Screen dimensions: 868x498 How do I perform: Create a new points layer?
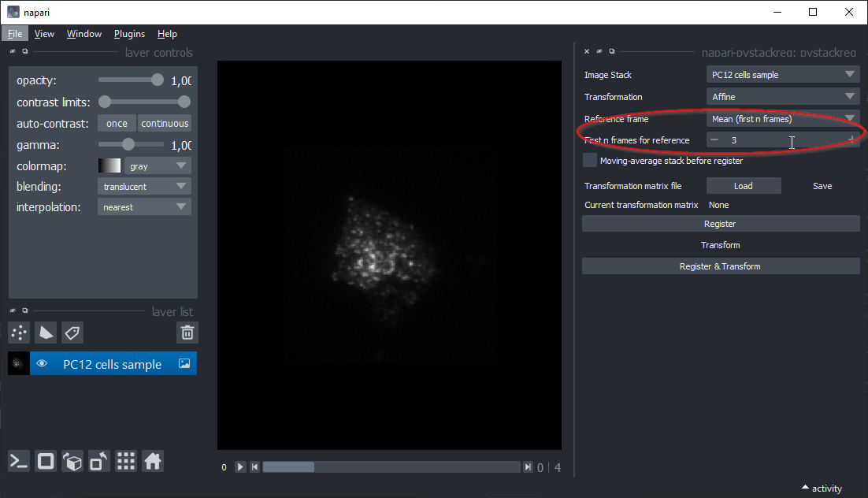pyautogui.click(x=20, y=333)
